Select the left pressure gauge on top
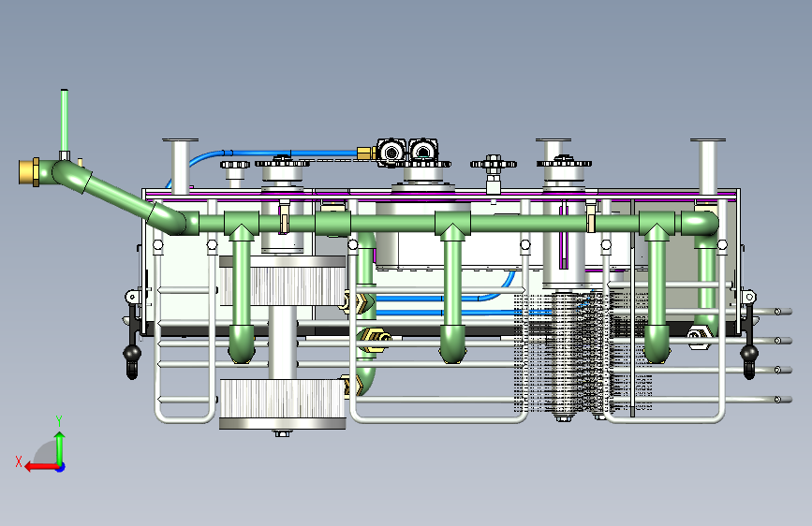The height and width of the screenshot is (526, 812). pyautogui.click(x=391, y=152)
